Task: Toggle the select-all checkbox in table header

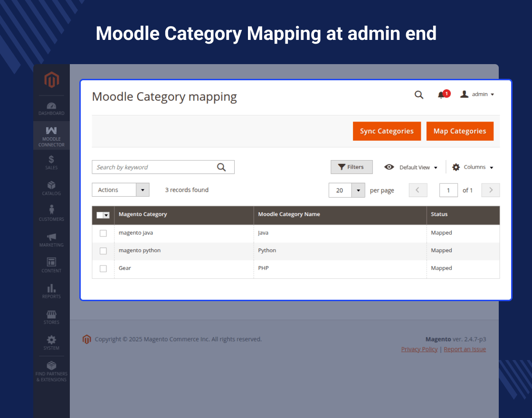Action: 100,215
